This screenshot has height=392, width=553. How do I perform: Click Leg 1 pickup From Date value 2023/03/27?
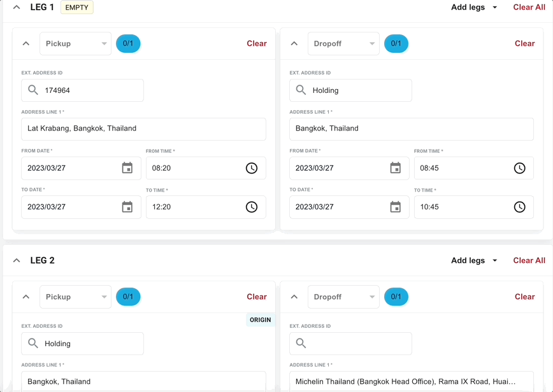pos(47,168)
